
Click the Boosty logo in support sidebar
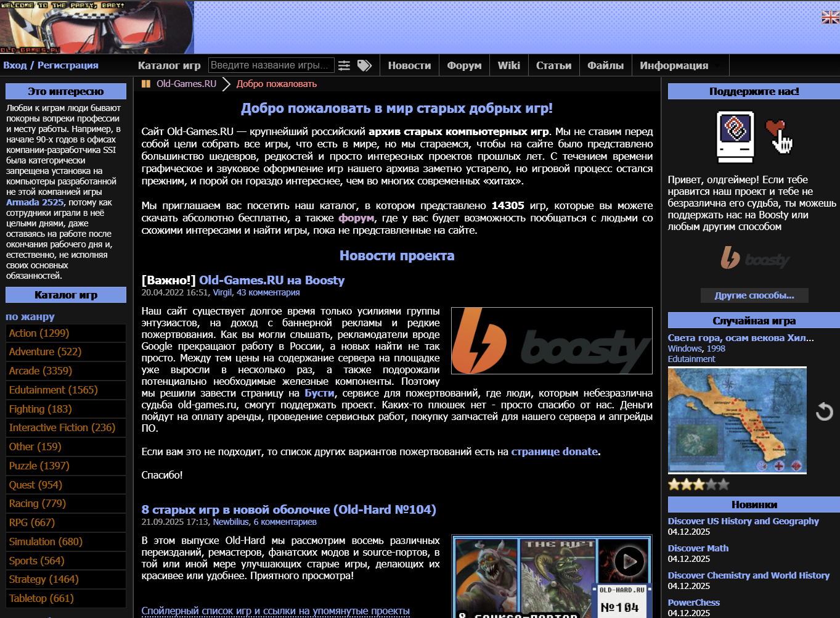point(754,258)
